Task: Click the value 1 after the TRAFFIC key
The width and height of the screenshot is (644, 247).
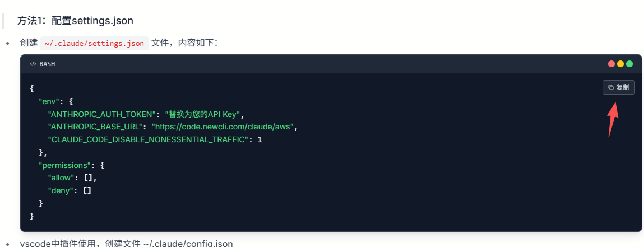Action: [x=260, y=139]
